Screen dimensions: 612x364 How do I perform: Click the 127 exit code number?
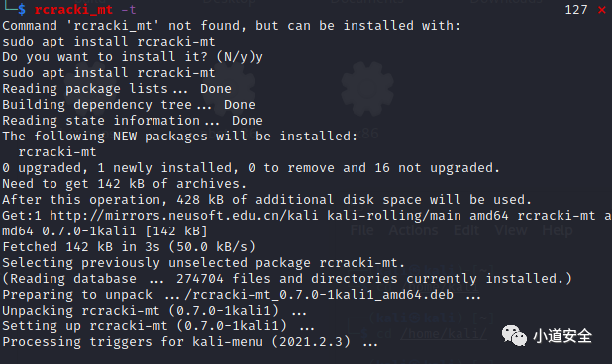[x=576, y=10]
